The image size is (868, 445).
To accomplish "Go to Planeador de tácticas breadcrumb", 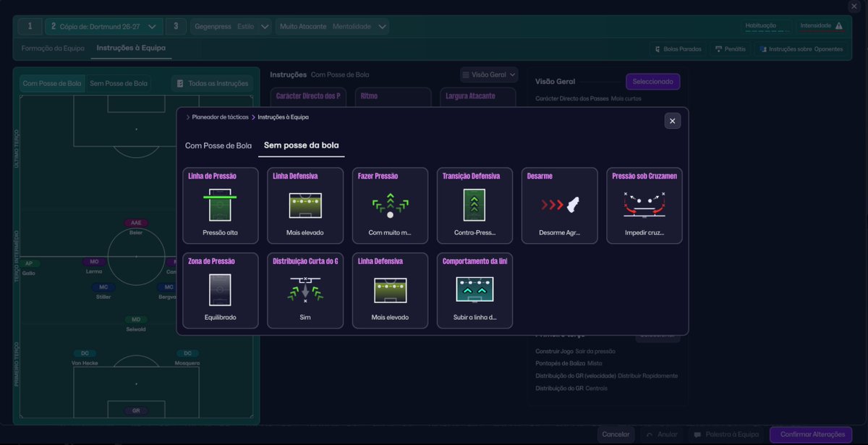I will click(220, 116).
